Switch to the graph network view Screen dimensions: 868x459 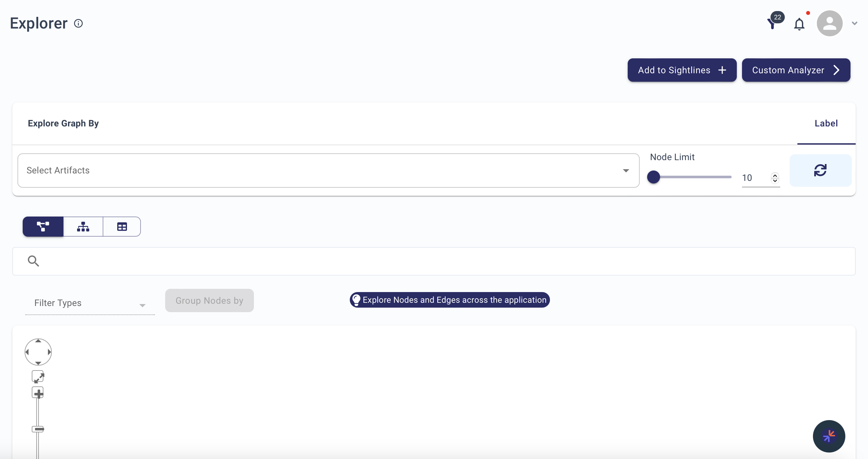point(43,227)
